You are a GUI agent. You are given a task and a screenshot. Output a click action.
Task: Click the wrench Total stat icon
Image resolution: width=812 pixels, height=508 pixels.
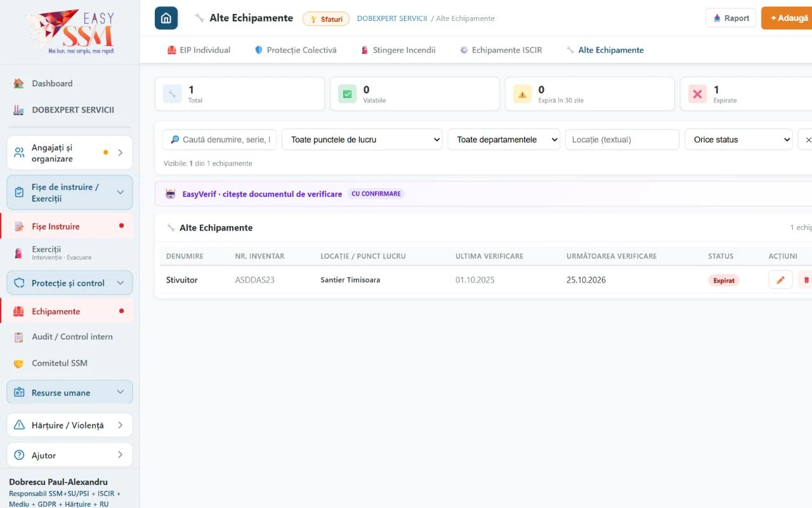(x=173, y=94)
